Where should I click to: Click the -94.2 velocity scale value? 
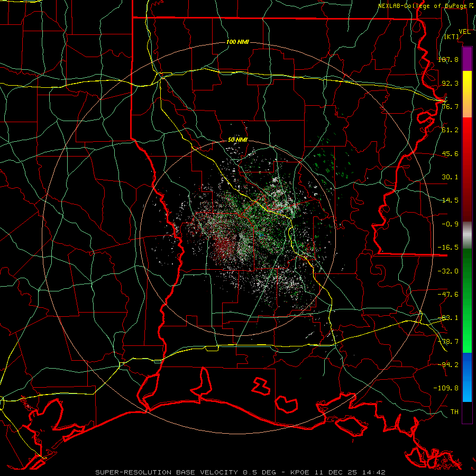pyautogui.click(x=448, y=364)
